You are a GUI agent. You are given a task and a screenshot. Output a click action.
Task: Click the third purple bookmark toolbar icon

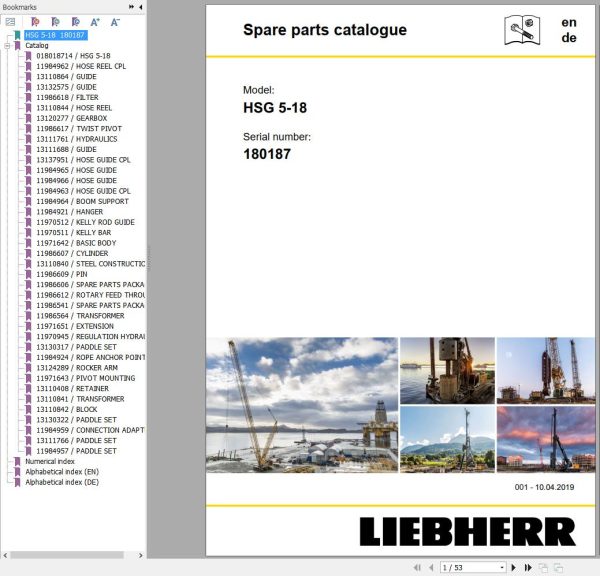pos(76,22)
